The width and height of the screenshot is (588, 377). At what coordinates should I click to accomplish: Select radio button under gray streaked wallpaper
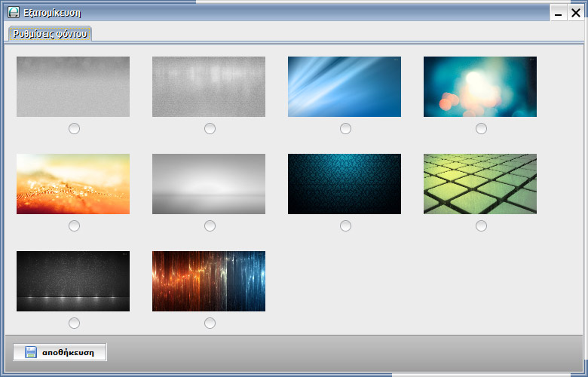pyautogui.click(x=210, y=129)
